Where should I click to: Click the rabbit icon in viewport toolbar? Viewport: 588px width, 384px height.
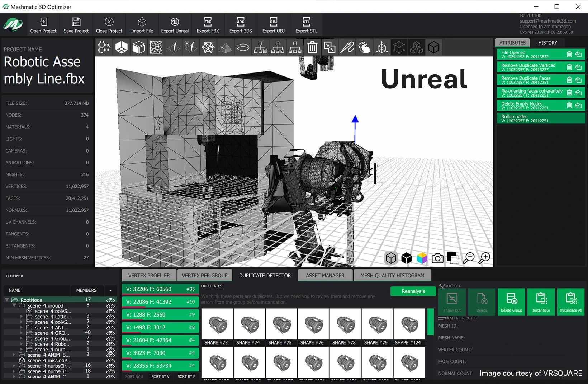tap(364, 47)
